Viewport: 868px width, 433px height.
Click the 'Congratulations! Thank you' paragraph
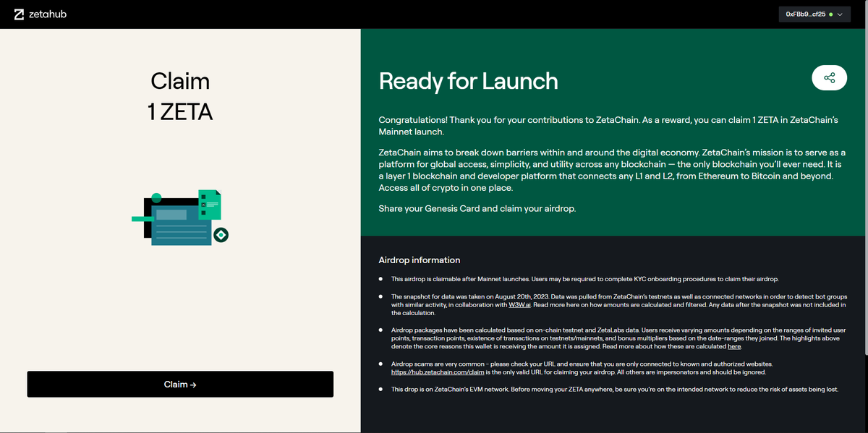pos(608,126)
